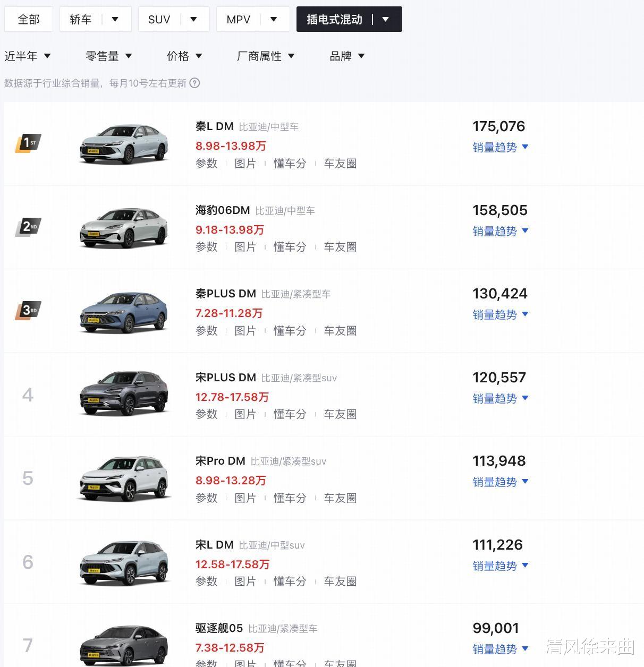Select the MPV tab
Viewport: 644px width, 667px height.
point(238,20)
